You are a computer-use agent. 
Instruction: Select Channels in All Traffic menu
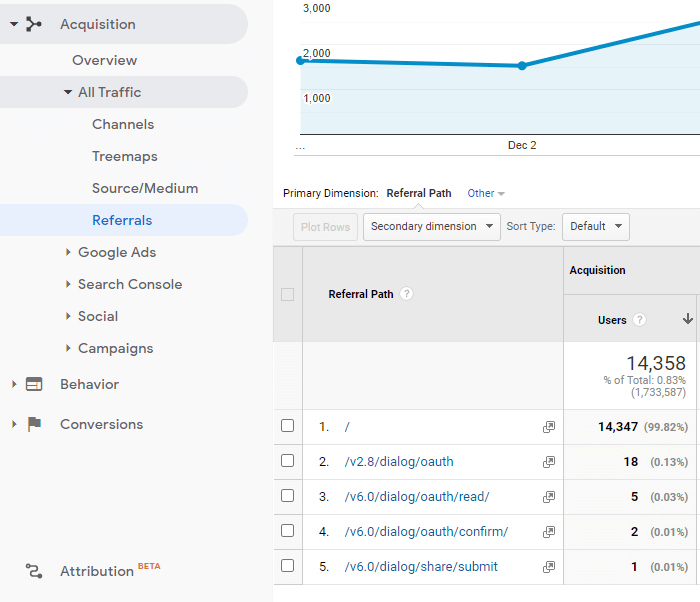pyautogui.click(x=123, y=124)
